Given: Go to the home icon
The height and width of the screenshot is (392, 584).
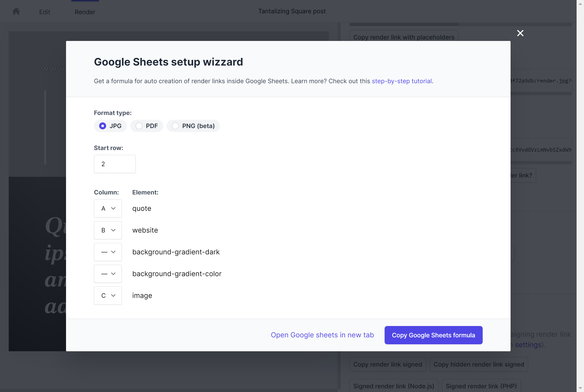Looking at the screenshot, I should pyautogui.click(x=16, y=11).
